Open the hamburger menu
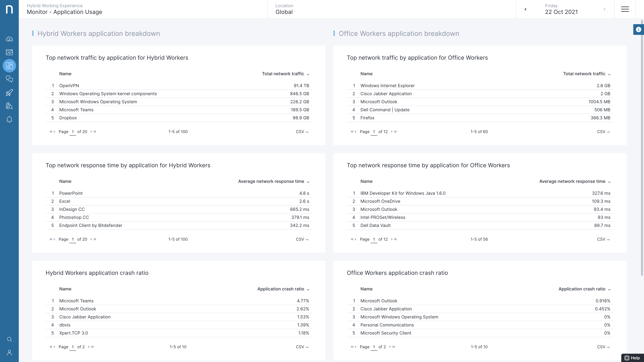This screenshot has width=644, height=362. tap(625, 9)
